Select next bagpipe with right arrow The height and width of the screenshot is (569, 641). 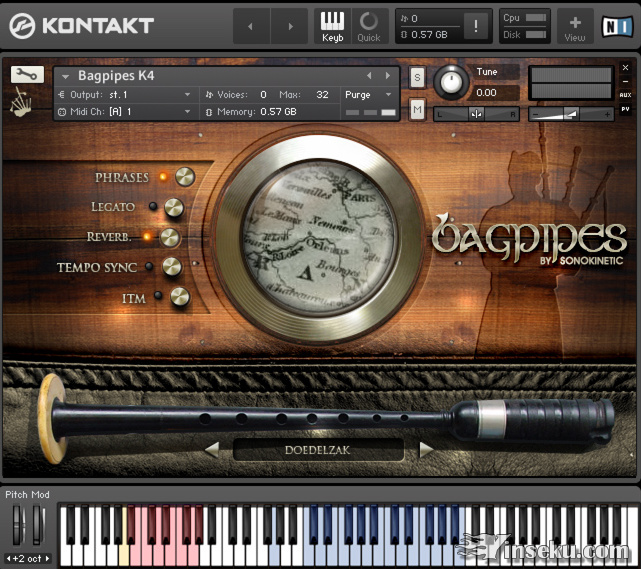click(x=426, y=450)
